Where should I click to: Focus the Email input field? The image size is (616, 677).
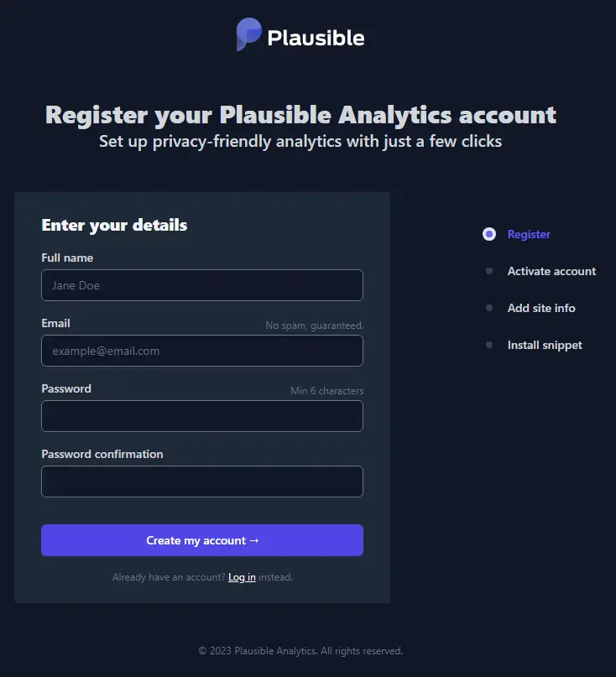pos(202,351)
